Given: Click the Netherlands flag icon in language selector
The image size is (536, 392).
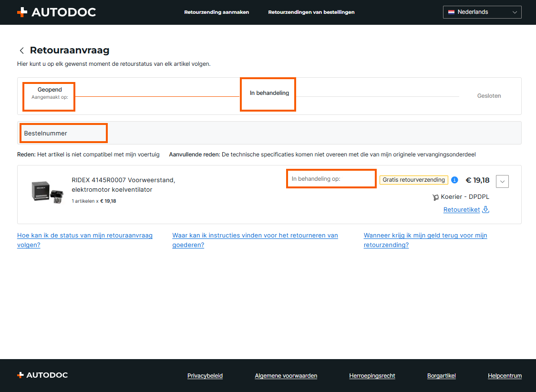Looking at the screenshot, I should pos(451,12).
